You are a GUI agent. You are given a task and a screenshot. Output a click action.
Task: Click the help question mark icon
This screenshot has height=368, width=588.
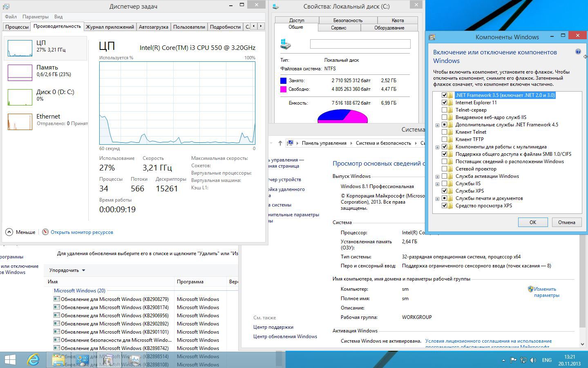pyautogui.click(x=578, y=52)
